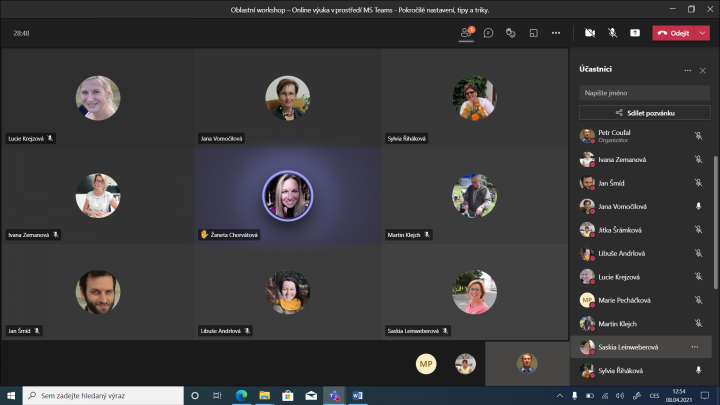Screen dimensions: 720x405
Task: Open Task View from taskbar
Action: click(217, 395)
